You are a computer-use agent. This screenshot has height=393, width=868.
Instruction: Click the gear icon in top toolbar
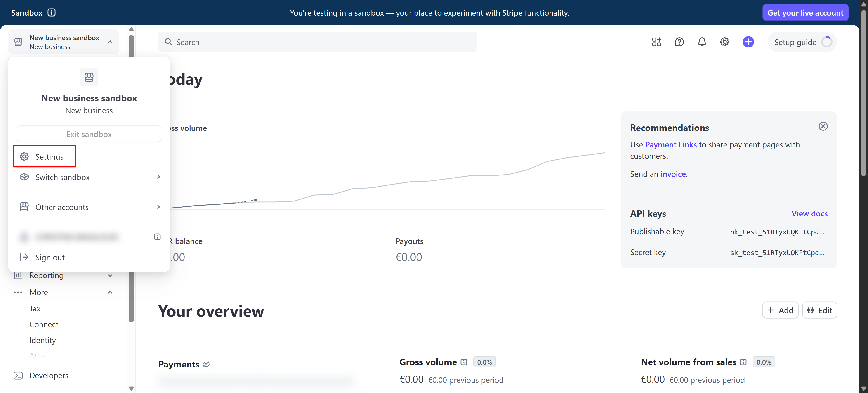(x=724, y=42)
